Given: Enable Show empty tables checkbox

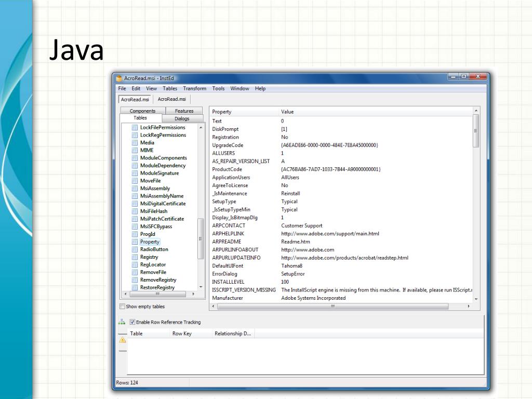Looking at the screenshot, I should 122,307.
